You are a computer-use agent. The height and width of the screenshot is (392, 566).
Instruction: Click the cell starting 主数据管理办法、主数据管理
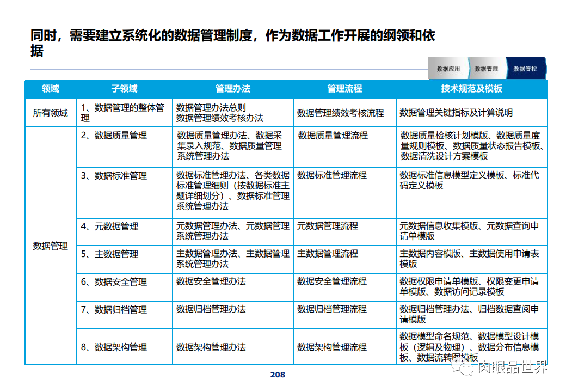click(x=233, y=259)
